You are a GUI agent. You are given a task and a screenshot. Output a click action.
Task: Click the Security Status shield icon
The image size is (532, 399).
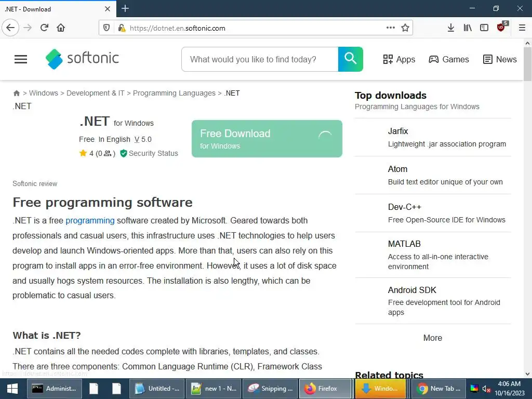click(124, 153)
